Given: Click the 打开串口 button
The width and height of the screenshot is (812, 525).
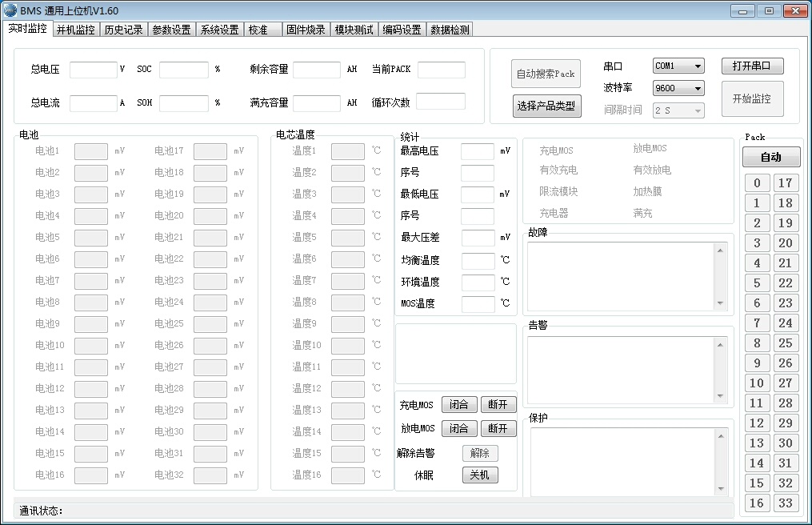Looking at the screenshot, I should tap(752, 66).
